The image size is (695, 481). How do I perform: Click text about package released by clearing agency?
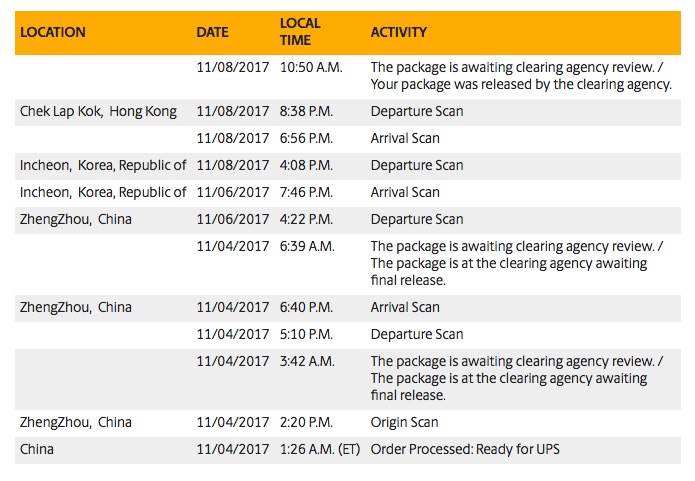pos(521,84)
